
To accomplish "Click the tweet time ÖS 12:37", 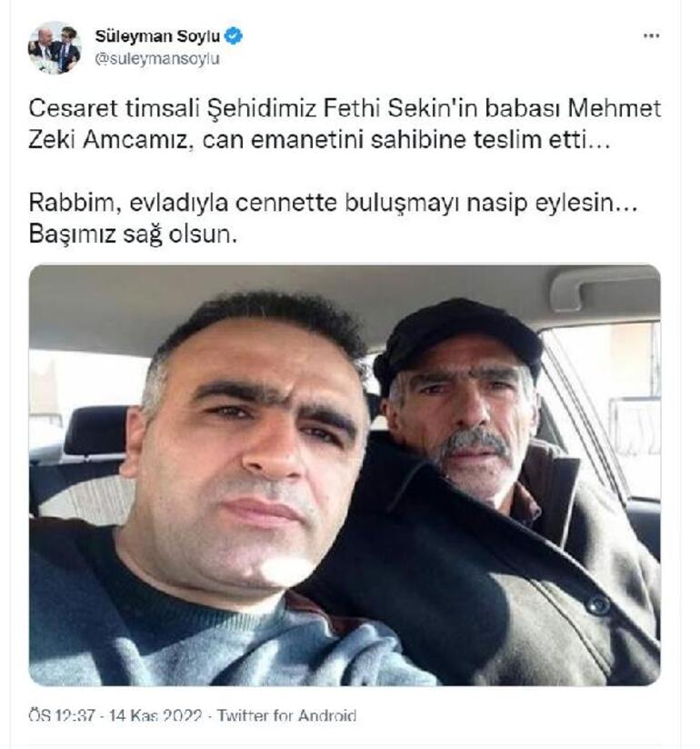I will coord(62,715).
